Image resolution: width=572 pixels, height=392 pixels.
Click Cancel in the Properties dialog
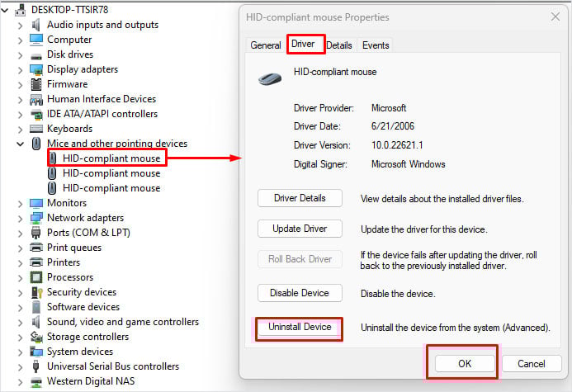click(x=532, y=364)
